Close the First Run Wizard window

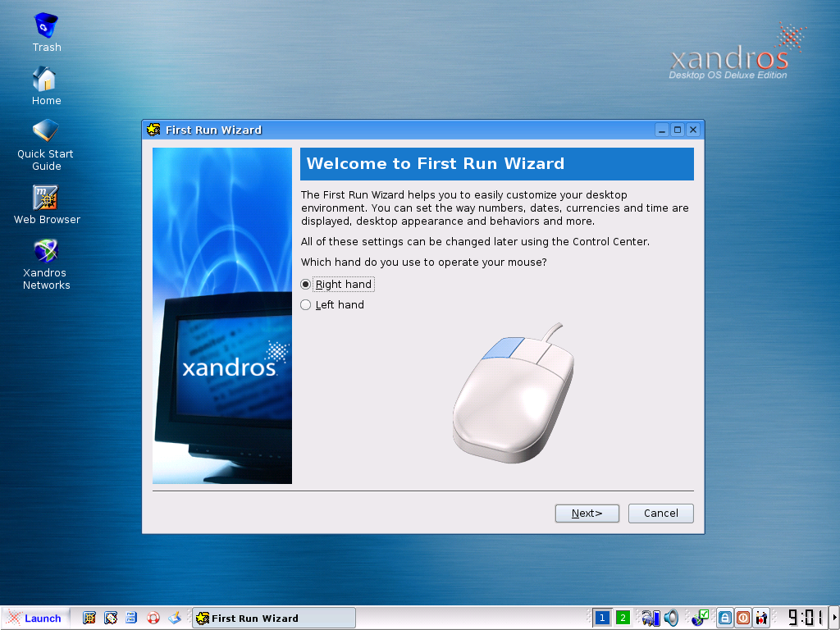(x=692, y=130)
